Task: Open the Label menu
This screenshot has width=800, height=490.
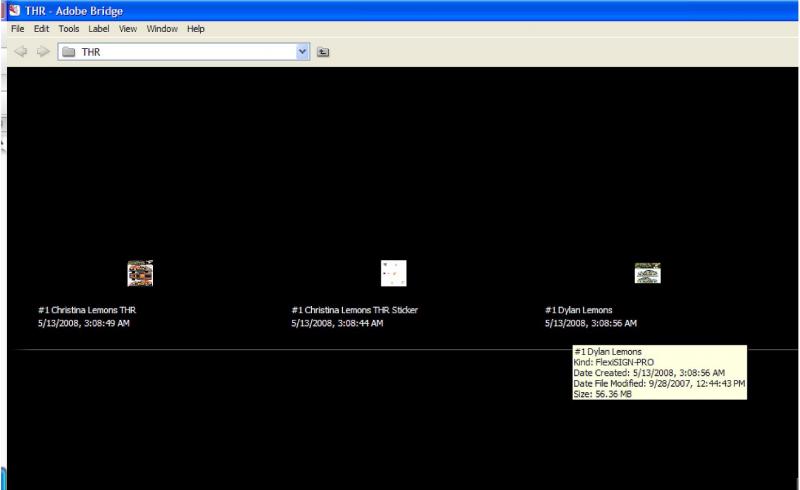Action: pos(98,29)
